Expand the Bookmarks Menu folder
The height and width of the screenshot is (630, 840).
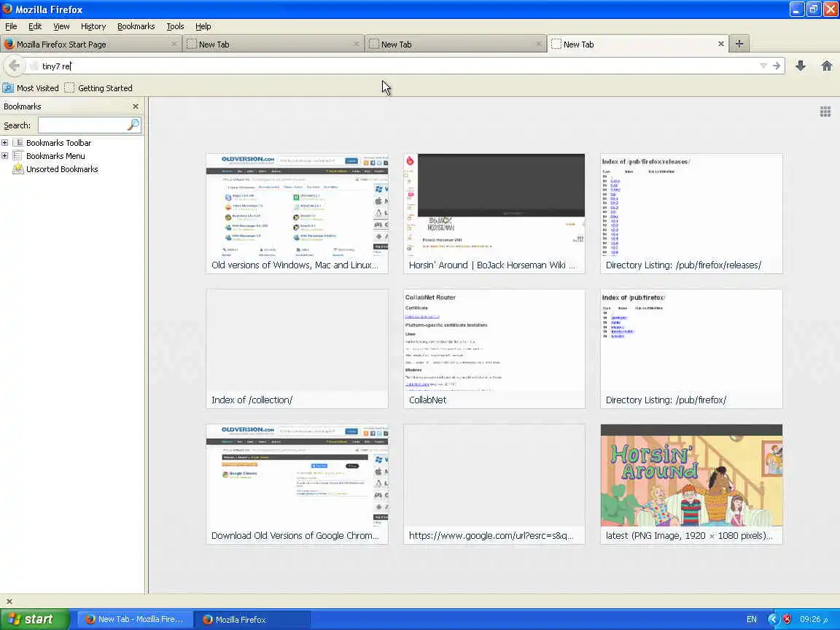click(5, 156)
